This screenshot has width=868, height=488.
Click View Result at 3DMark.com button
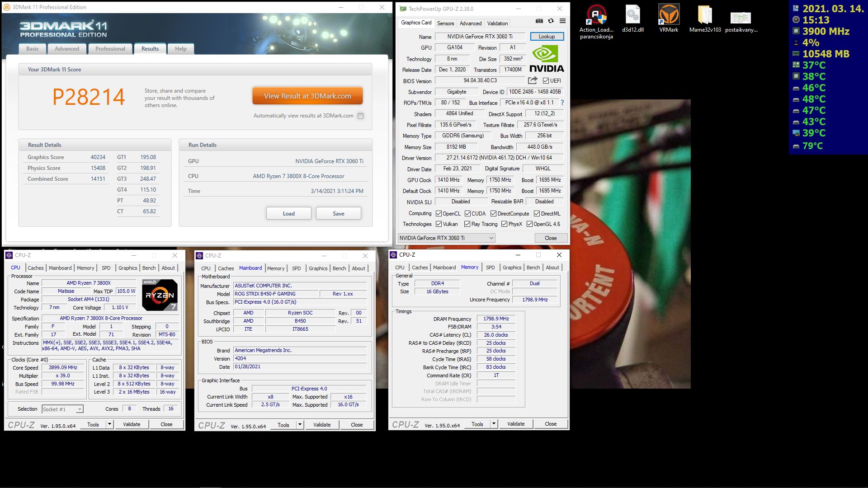coord(307,96)
